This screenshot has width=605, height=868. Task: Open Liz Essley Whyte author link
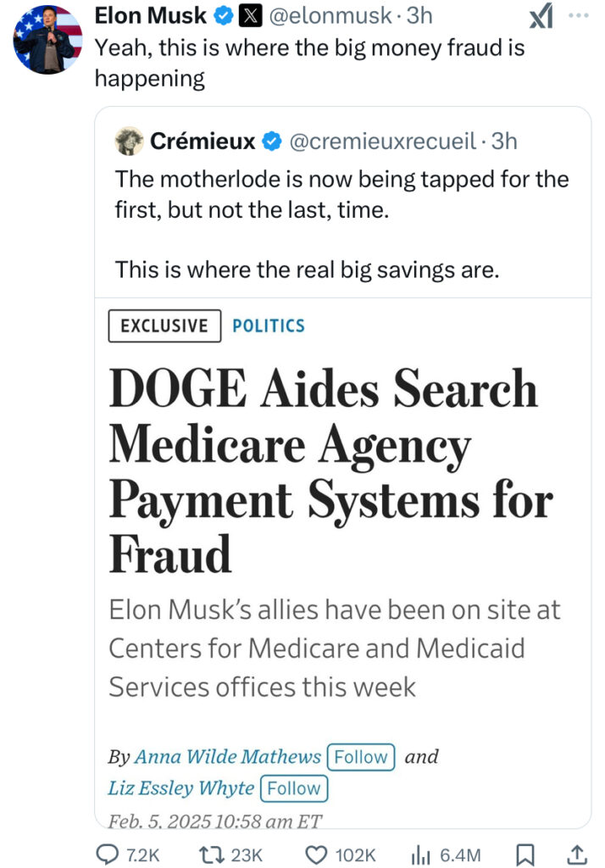point(181,788)
